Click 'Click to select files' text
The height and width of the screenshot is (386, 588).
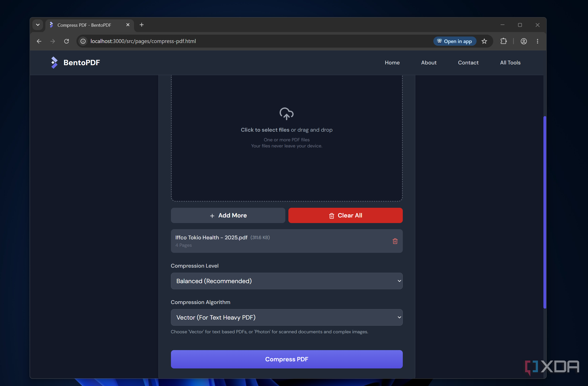coord(265,130)
